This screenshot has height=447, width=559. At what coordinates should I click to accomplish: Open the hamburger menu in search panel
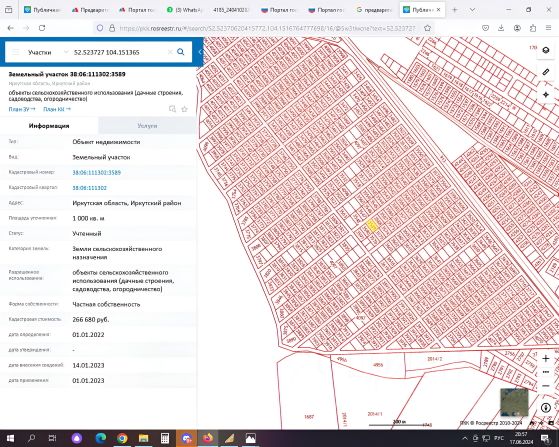pos(15,52)
